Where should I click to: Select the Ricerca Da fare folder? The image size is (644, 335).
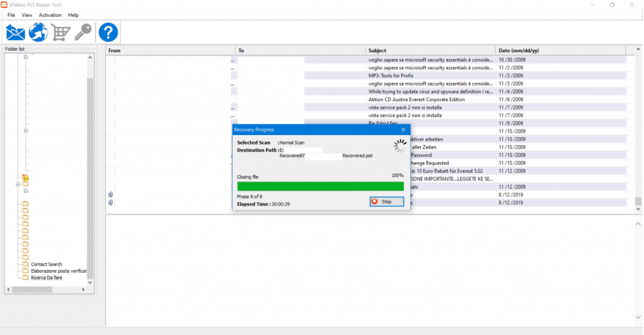pos(47,278)
